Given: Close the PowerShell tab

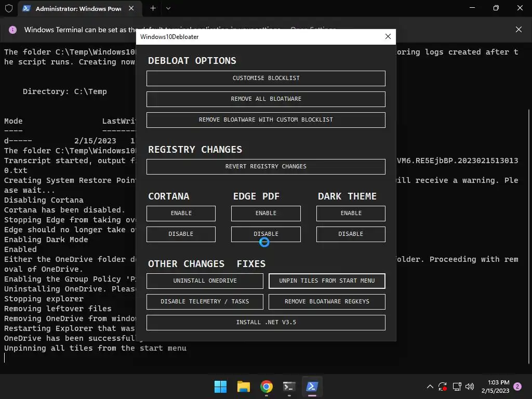Looking at the screenshot, I should pos(131,8).
